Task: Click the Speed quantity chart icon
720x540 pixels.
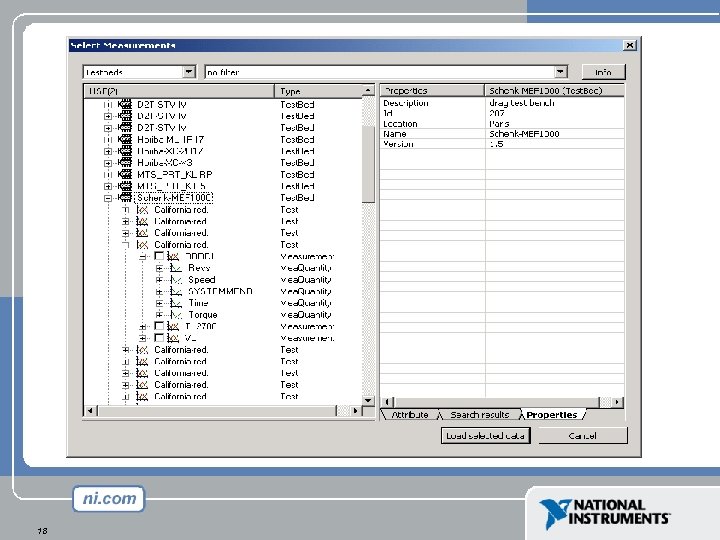Action: tap(176, 280)
